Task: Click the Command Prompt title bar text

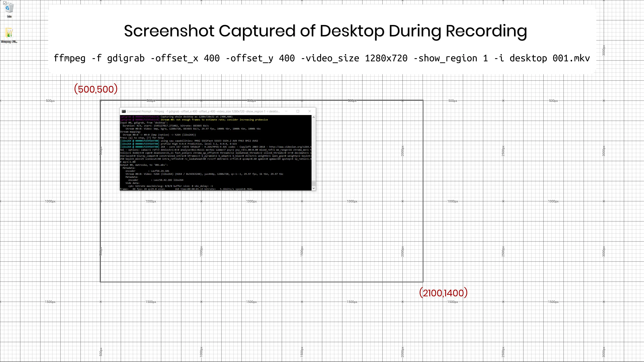Action: point(203,111)
